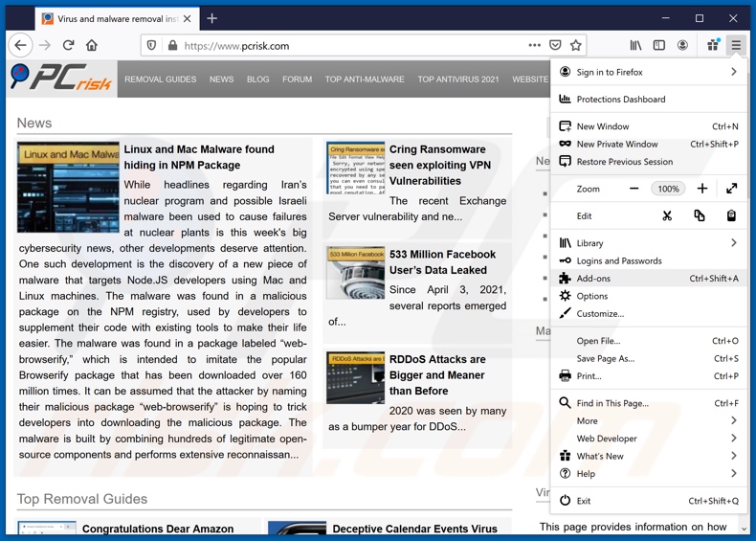756x541 pixels.
Task: Reload the current page
Action: 68,45
